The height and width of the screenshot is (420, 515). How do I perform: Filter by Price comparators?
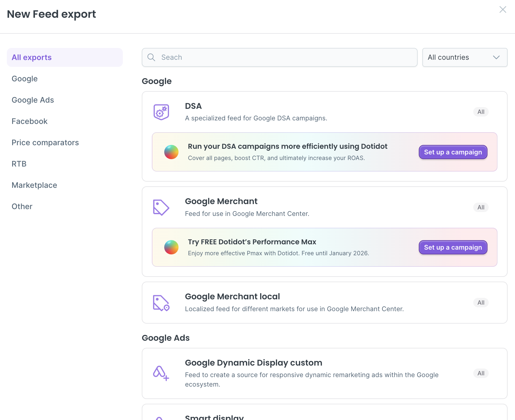tap(45, 143)
